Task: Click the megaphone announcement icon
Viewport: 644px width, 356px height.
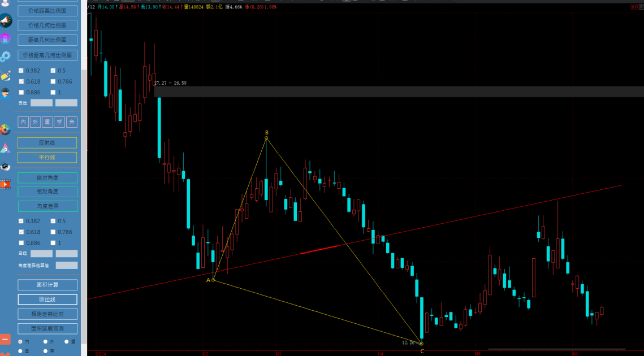Action: tap(6, 21)
